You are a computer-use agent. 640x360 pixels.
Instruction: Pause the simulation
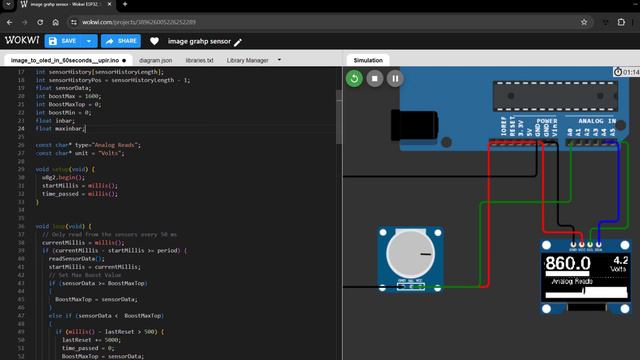pos(395,78)
